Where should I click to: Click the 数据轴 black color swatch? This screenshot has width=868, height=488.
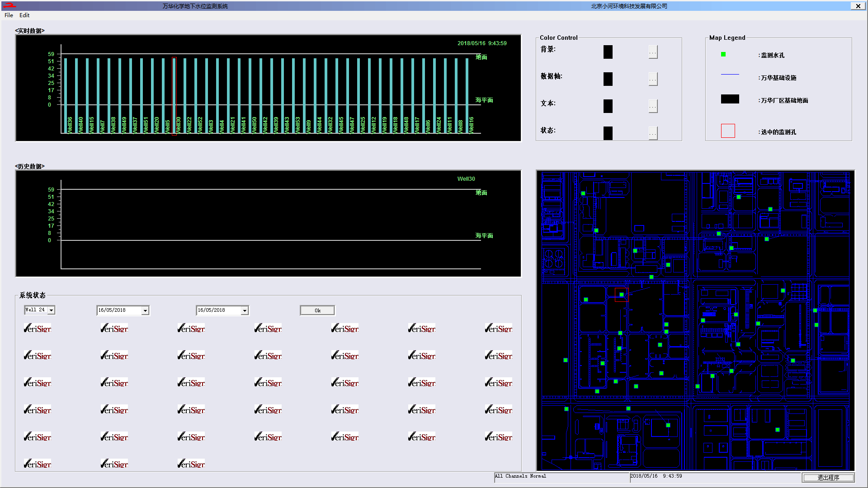[x=608, y=79]
